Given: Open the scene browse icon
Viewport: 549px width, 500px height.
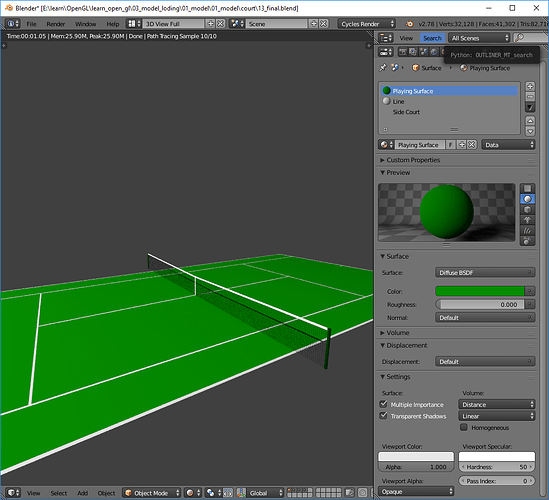Looking at the screenshot, I should 237,24.
